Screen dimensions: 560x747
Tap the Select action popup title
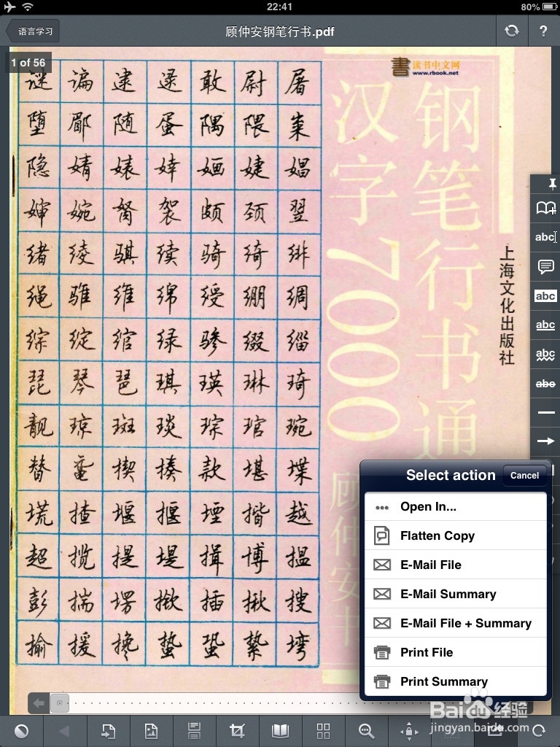451,475
